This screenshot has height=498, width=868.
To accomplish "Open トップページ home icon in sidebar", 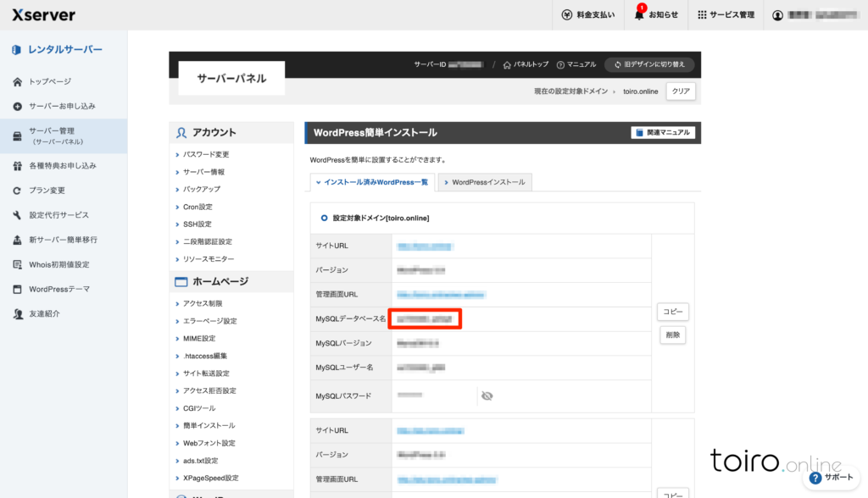I will [x=17, y=81].
